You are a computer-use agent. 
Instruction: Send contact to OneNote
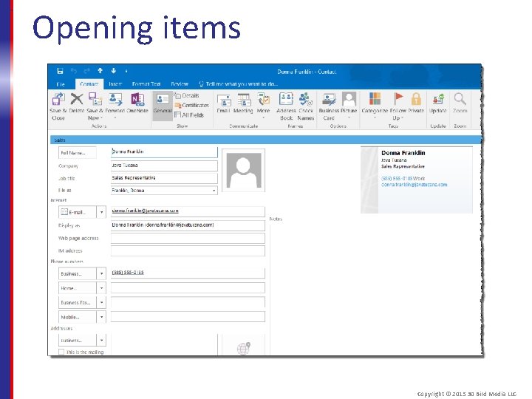(x=137, y=103)
